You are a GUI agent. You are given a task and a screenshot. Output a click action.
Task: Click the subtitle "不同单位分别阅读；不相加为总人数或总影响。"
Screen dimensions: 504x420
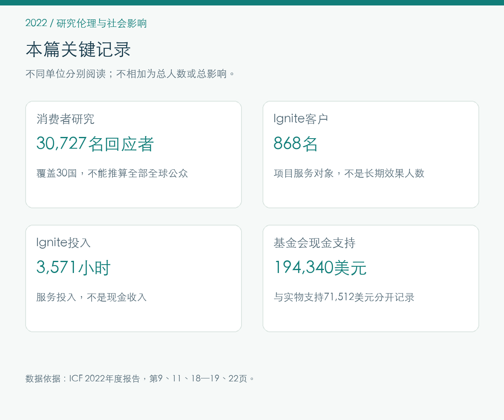tap(130, 74)
